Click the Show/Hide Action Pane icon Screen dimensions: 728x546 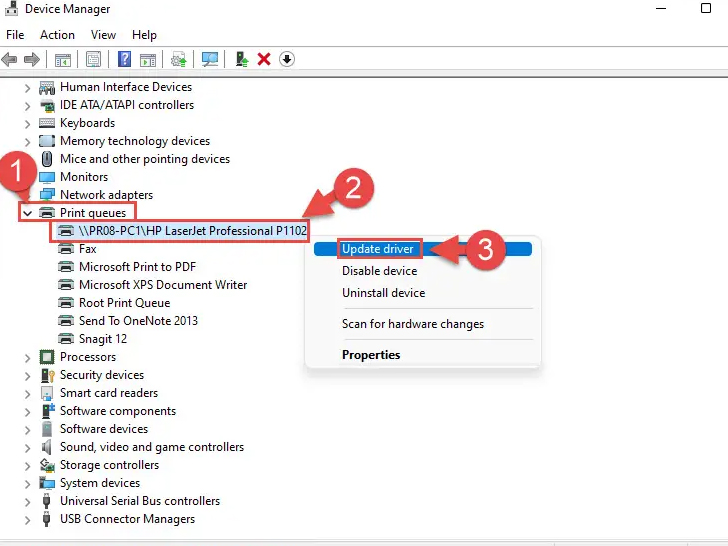(148, 59)
